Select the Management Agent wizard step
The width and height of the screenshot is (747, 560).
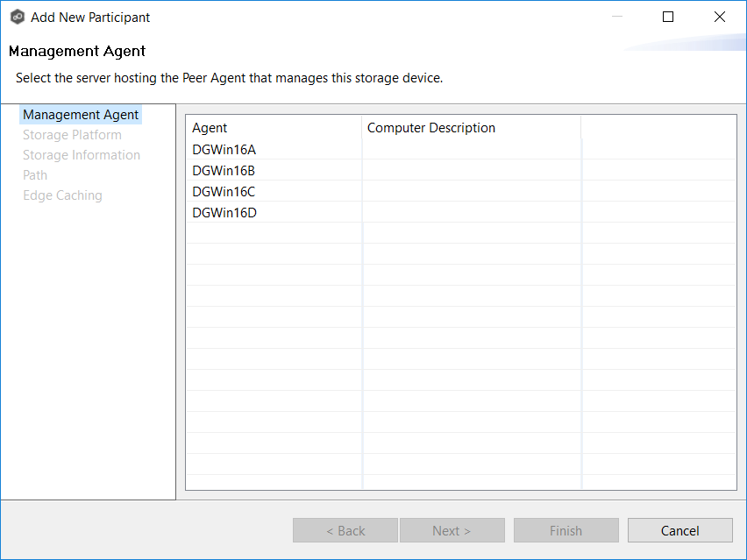[x=81, y=115]
